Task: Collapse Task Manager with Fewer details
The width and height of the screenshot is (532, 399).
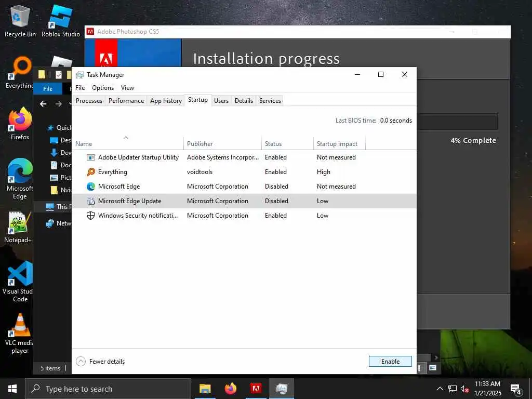Action: pos(100,362)
